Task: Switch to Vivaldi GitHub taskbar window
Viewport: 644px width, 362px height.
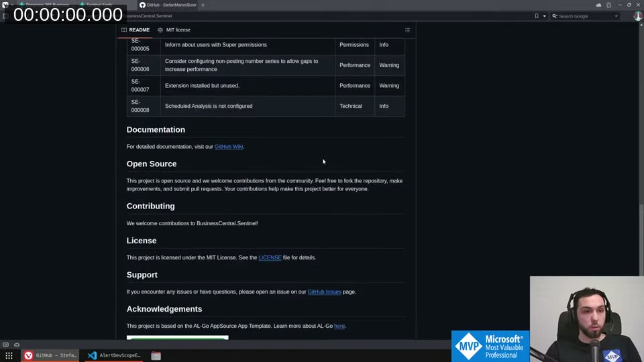Action: point(50,355)
